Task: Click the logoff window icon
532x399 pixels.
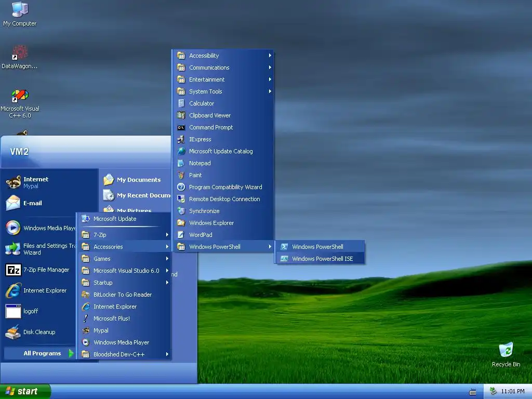Action: (13, 311)
